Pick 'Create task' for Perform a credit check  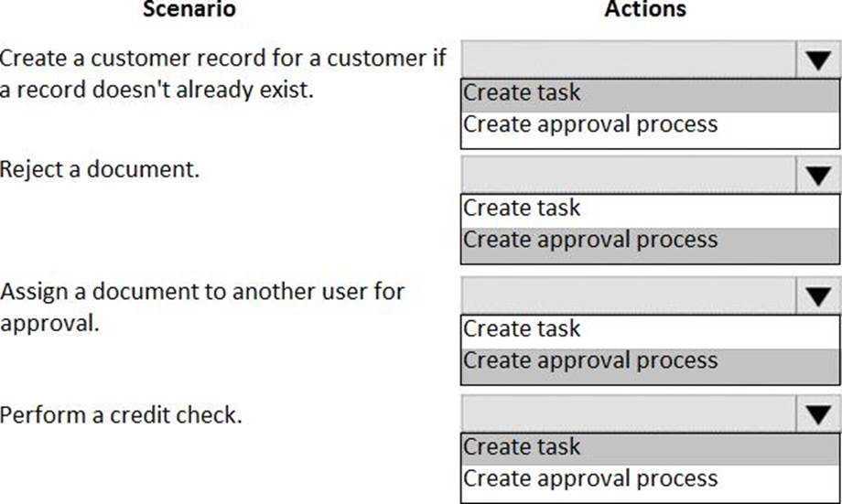click(x=522, y=447)
